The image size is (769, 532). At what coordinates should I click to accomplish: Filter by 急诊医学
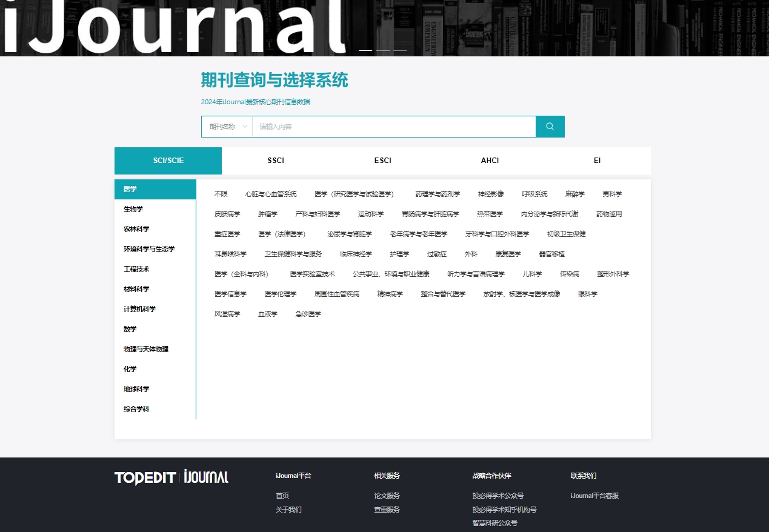click(308, 314)
